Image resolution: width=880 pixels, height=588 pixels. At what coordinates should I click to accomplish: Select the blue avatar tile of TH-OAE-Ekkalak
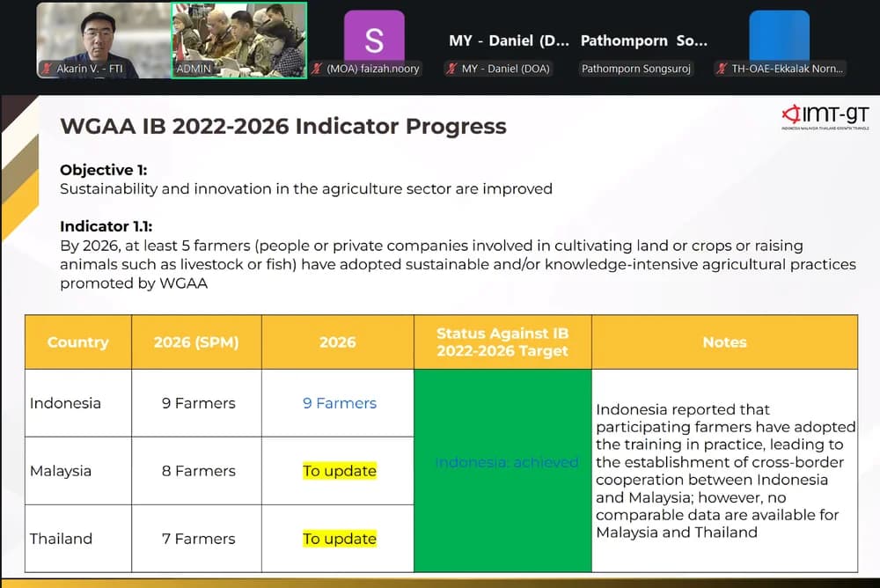tap(779, 36)
